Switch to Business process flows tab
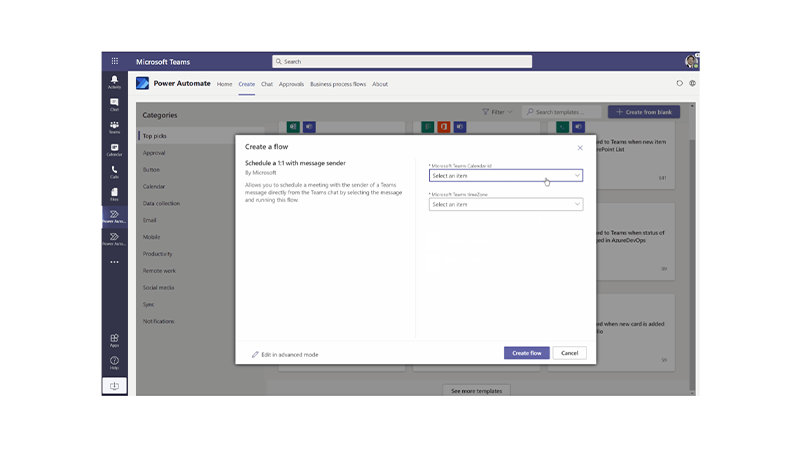Viewport: 800px width, 450px height. (x=338, y=84)
